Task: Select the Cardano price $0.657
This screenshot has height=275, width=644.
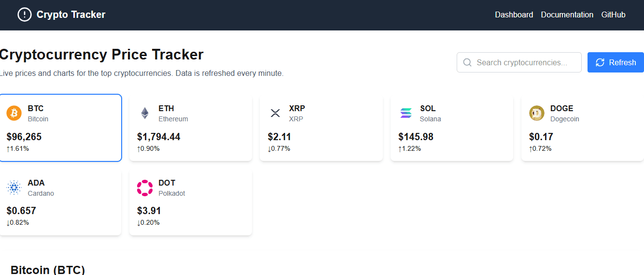Action: (x=21, y=211)
